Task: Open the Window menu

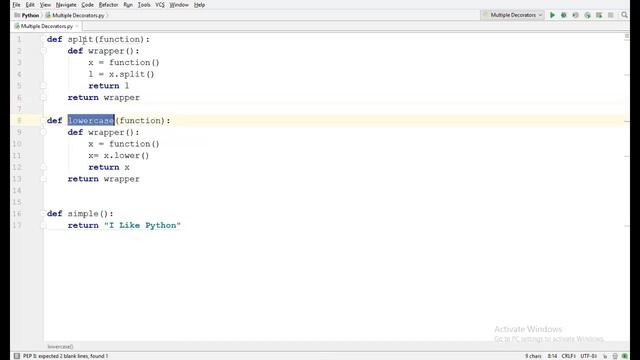Action: pyautogui.click(x=179, y=5)
